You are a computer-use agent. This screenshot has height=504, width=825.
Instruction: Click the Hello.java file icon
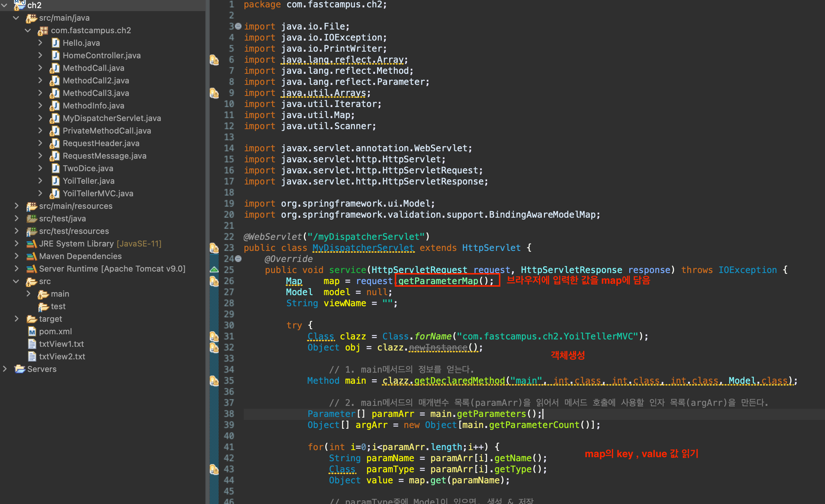point(55,43)
